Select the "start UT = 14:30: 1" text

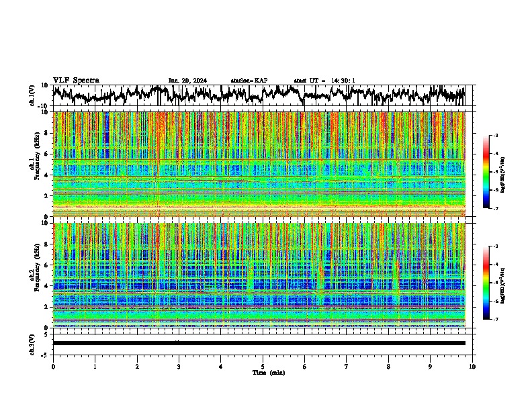324,81
